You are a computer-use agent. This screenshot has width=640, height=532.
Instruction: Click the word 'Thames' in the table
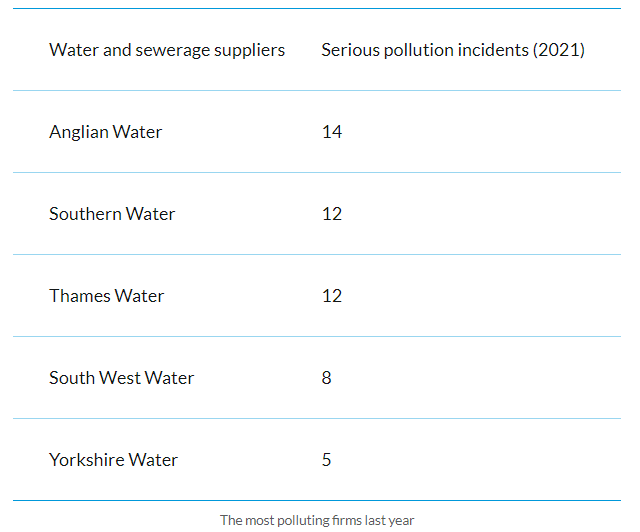click(x=80, y=296)
